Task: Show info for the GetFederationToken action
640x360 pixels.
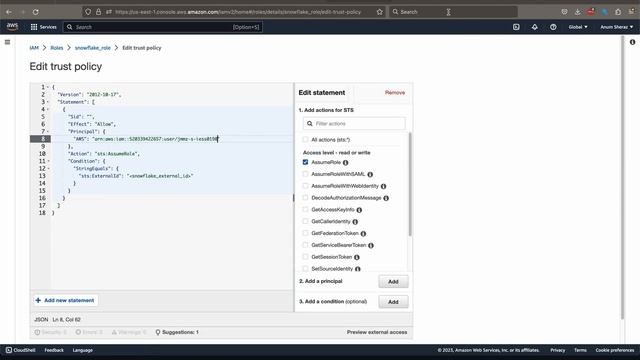Action: (363, 233)
